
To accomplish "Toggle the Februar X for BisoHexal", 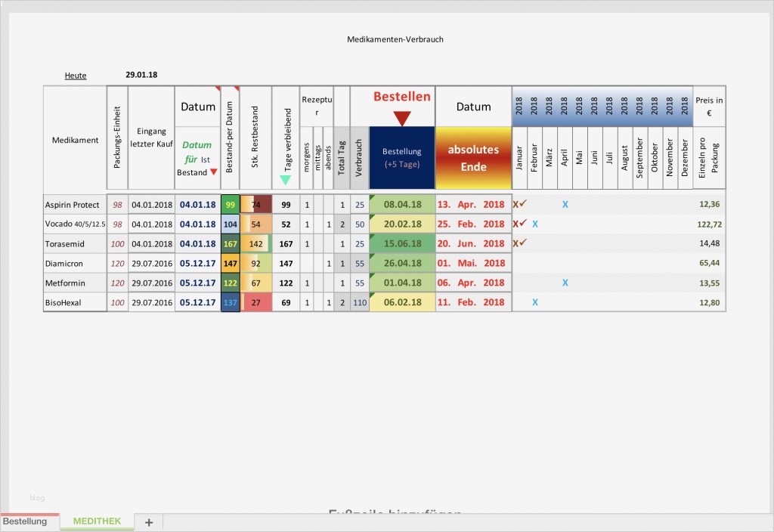I will (535, 302).
